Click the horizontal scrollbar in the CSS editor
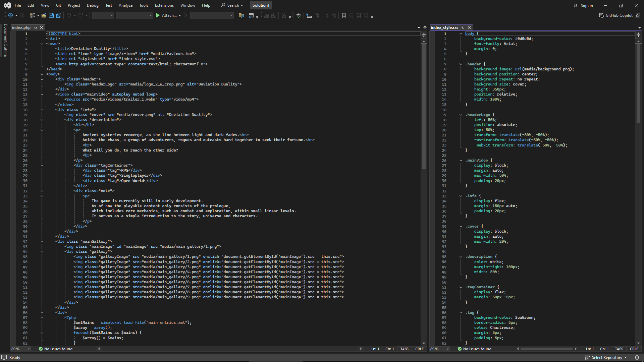The height and width of the screenshot is (362, 644). 546,349
